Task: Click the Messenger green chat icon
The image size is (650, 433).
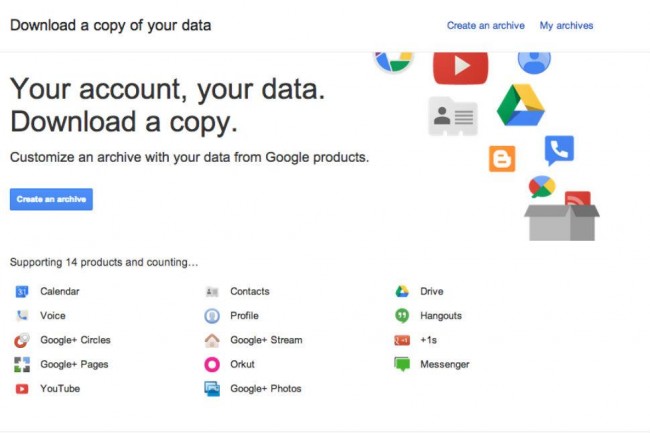Action: (x=401, y=364)
